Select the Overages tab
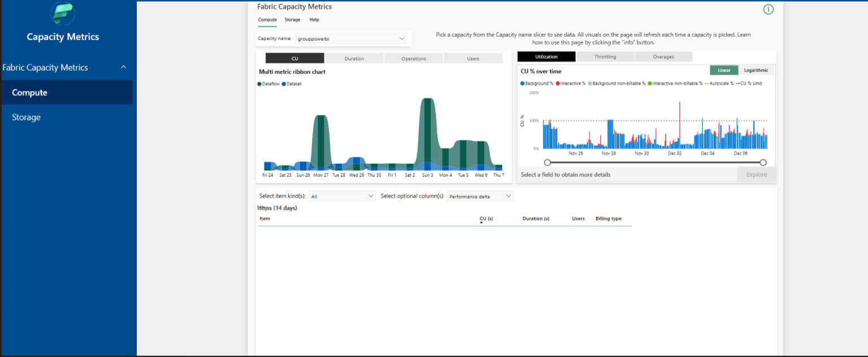Viewport: 868px width, 357px height. [663, 56]
